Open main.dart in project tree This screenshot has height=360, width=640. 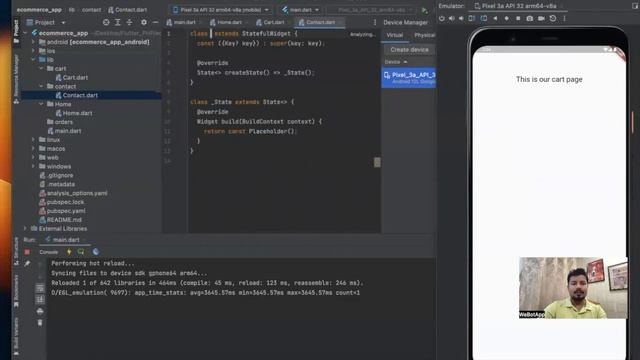point(64,131)
